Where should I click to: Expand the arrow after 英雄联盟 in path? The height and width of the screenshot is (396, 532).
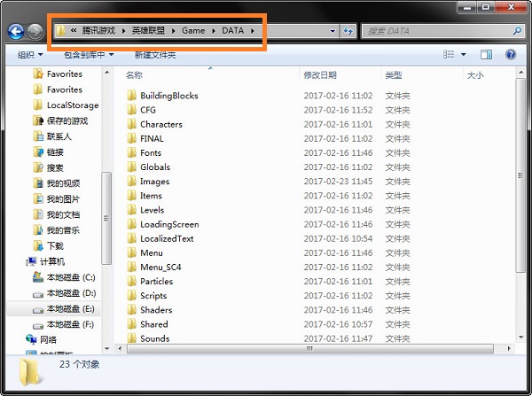pyautogui.click(x=174, y=31)
